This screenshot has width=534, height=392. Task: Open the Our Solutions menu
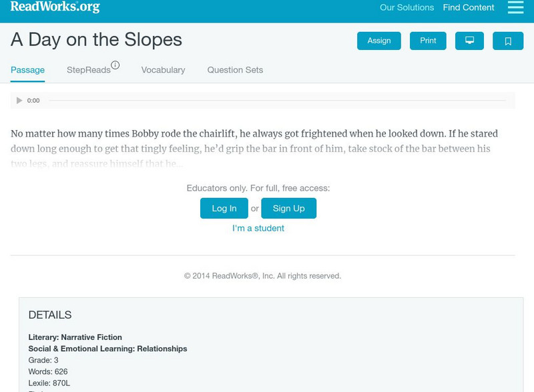tap(407, 8)
